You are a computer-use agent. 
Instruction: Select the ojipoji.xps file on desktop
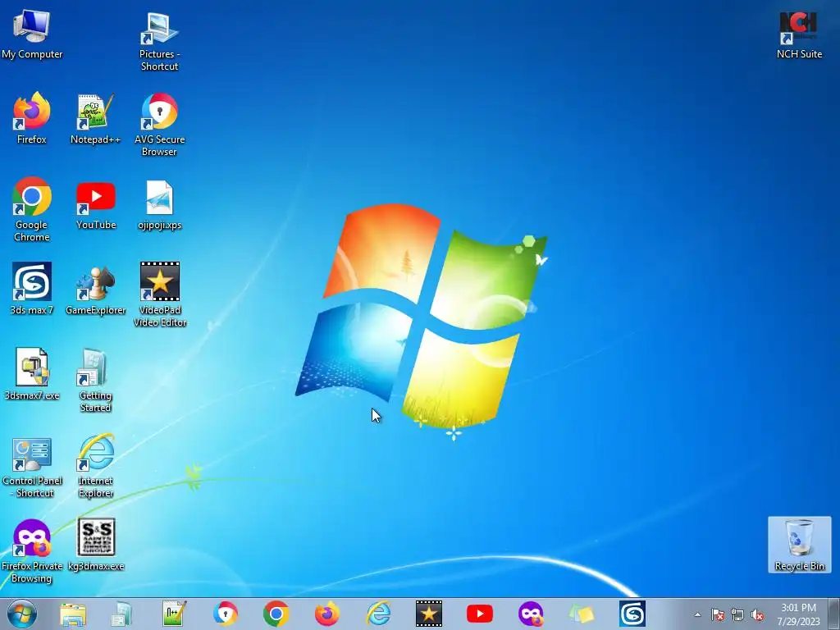point(159,204)
